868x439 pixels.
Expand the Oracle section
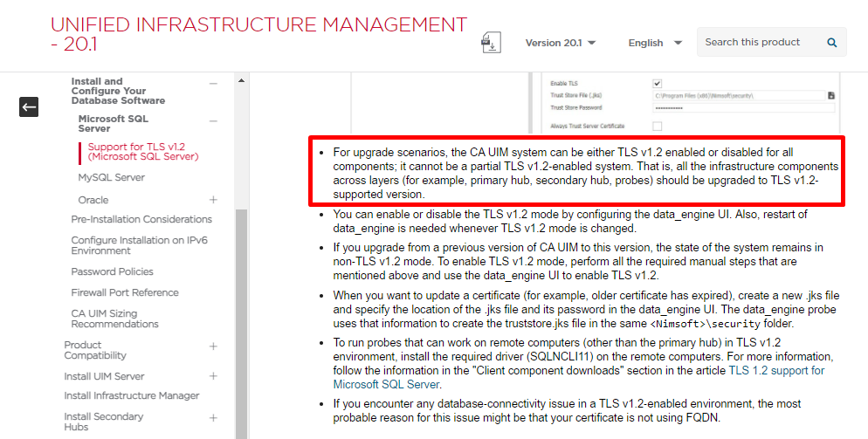coord(213,199)
